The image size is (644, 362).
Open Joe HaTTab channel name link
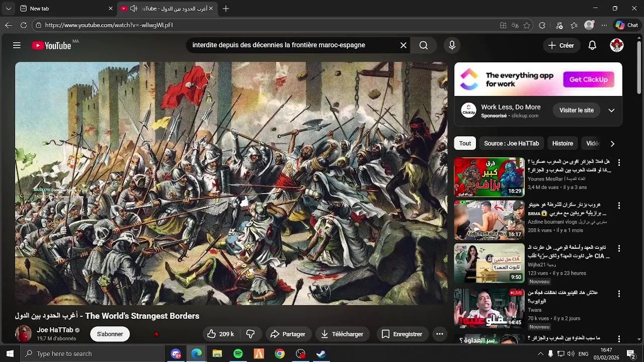pos(55,330)
